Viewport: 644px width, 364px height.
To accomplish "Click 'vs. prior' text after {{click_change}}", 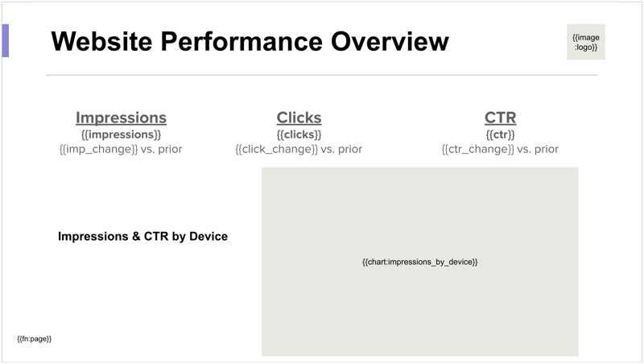I will coord(341,149).
